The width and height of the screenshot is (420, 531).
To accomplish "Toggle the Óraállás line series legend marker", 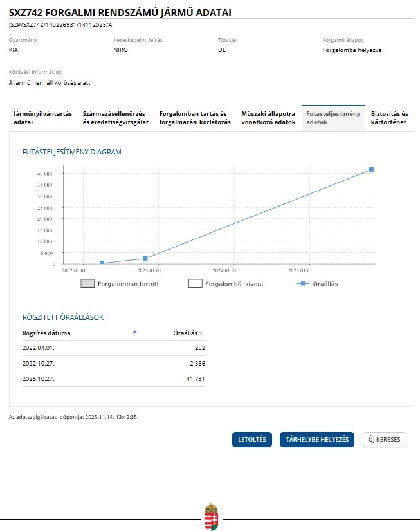I will [301, 284].
